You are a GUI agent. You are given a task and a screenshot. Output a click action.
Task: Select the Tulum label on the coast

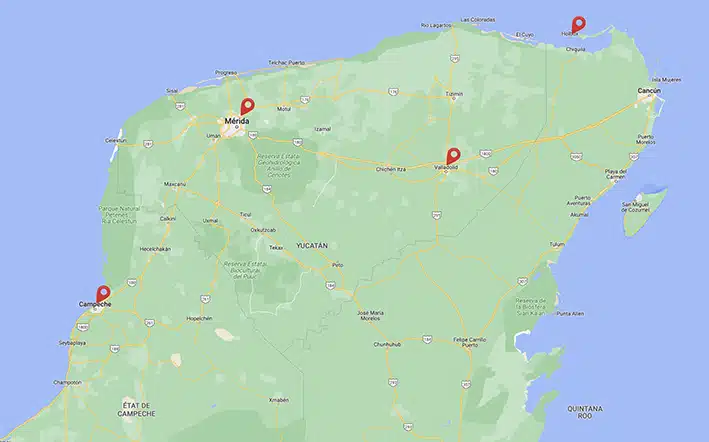[557, 244]
